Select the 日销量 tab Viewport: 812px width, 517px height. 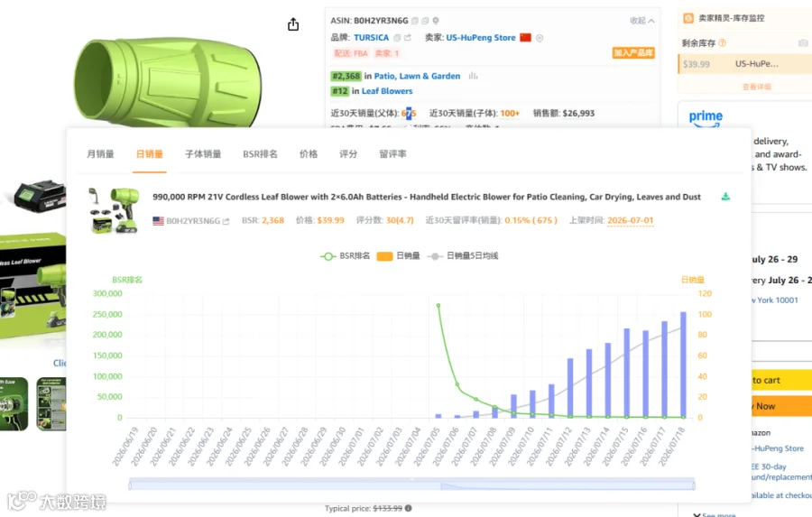click(150, 154)
